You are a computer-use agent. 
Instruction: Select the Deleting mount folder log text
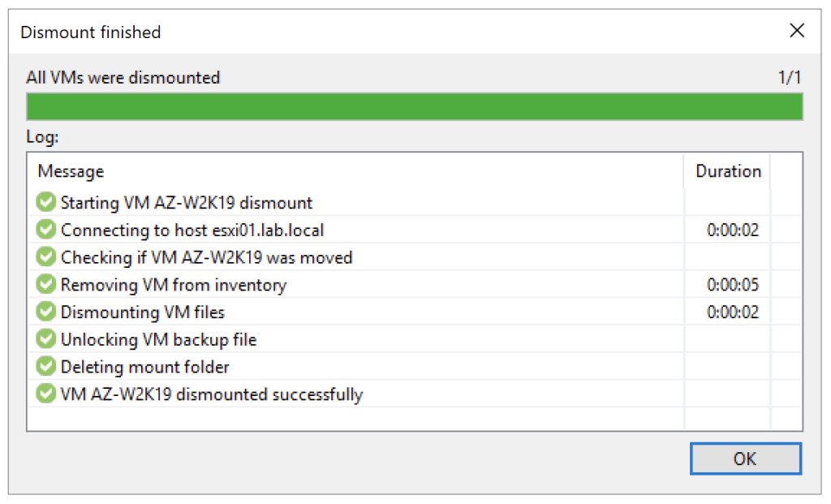click(144, 367)
